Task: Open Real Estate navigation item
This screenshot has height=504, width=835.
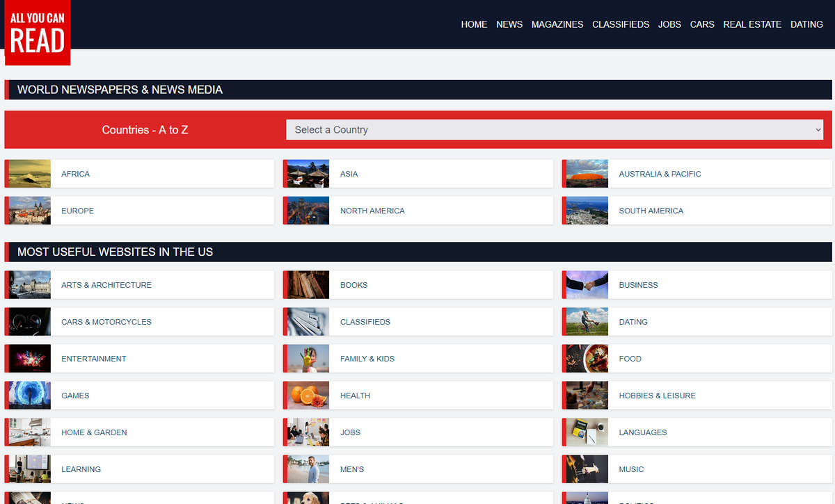Action: (752, 24)
